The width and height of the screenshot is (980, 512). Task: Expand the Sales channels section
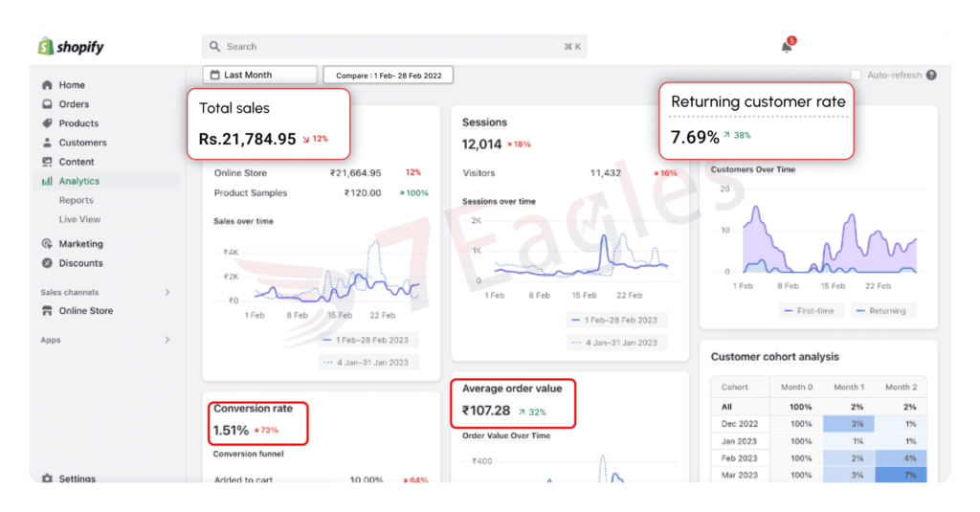point(167,292)
